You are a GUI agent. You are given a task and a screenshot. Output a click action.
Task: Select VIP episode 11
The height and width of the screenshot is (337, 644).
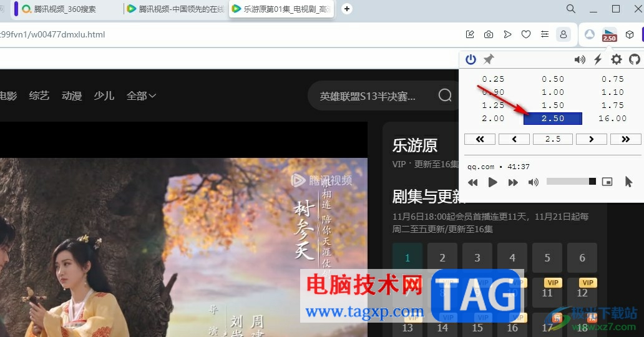coord(547,293)
